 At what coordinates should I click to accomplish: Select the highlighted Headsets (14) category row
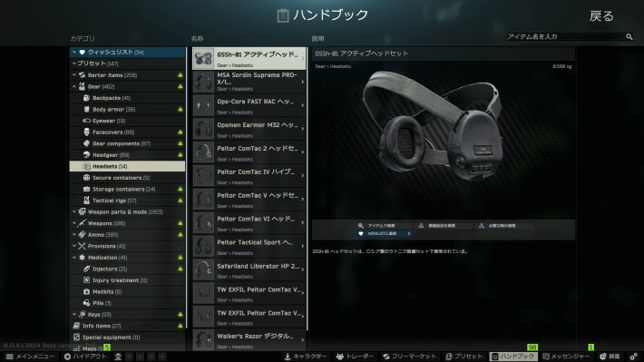tap(127, 166)
